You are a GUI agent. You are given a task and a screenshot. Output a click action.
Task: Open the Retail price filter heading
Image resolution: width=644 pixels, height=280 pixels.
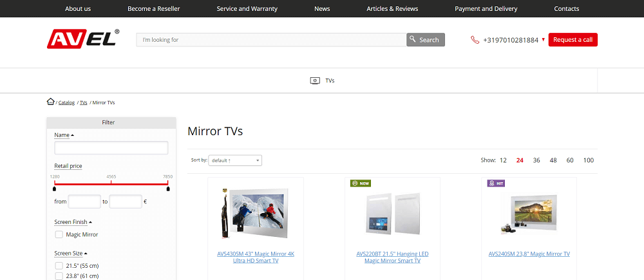[68, 166]
